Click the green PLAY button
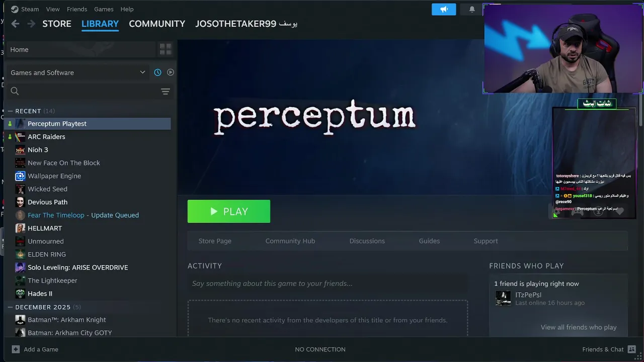This screenshot has width=644, height=362. click(x=229, y=211)
